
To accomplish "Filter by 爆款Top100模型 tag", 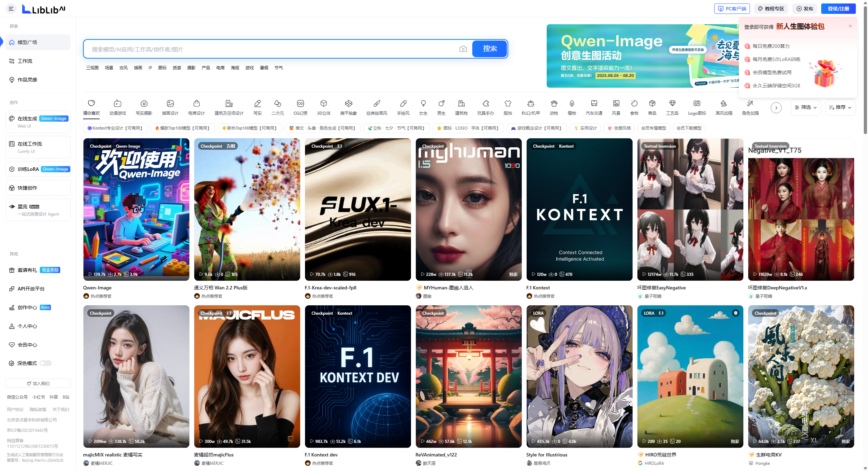I will point(183,128).
